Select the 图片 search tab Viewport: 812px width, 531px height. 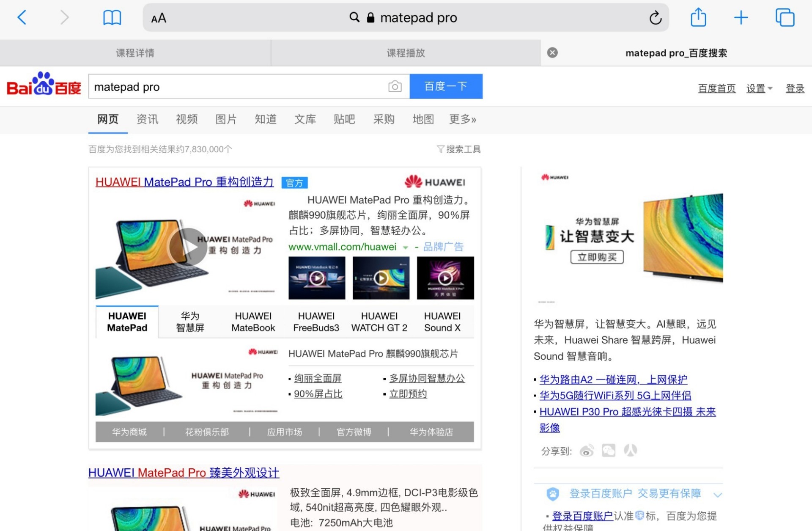[226, 119]
